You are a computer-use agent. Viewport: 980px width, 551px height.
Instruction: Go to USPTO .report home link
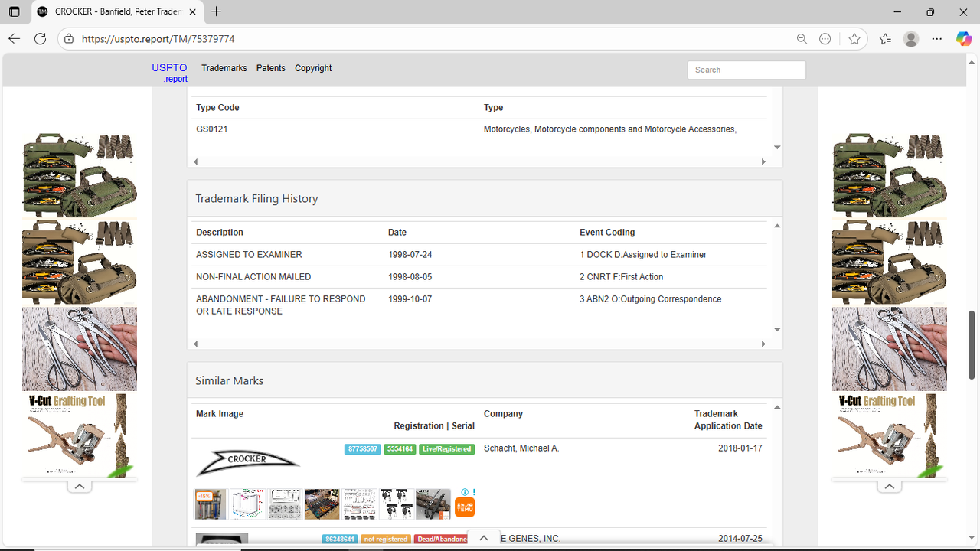(x=170, y=73)
